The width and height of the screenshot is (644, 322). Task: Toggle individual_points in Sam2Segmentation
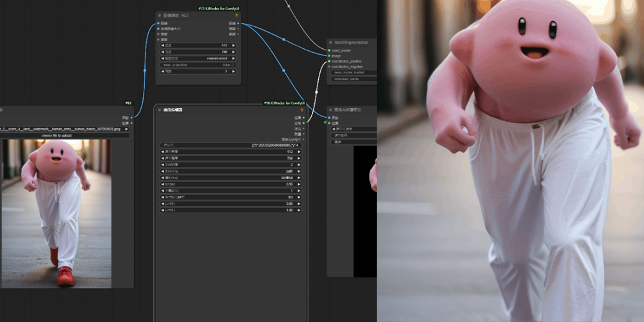click(x=354, y=79)
